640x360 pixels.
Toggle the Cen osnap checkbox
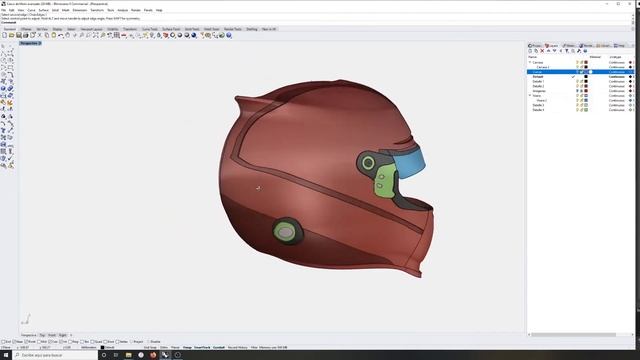[50, 342]
